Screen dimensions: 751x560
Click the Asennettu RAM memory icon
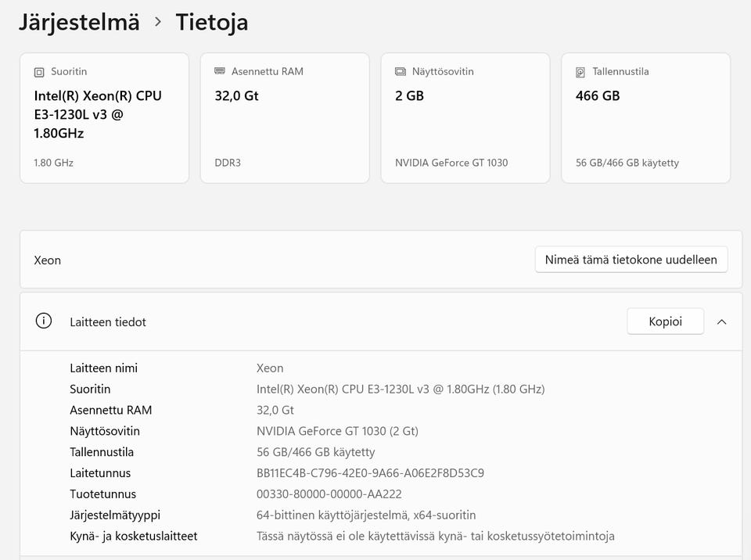[219, 71]
